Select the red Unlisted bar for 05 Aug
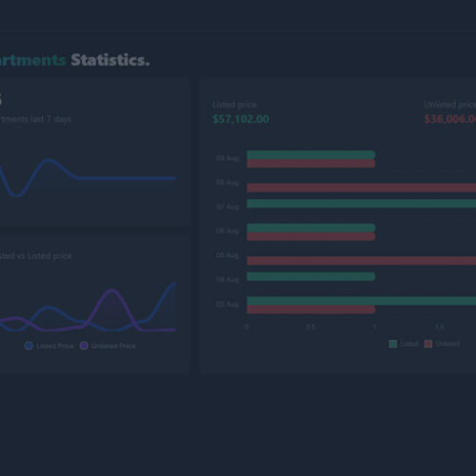The width and height of the screenshot is (476, 476). (x=362, y=261)
